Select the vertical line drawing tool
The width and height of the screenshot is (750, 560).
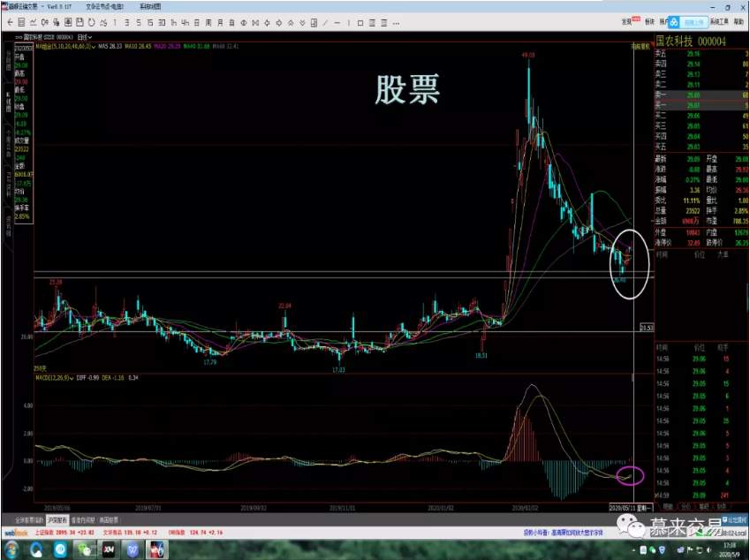click(x=349, y=22)
